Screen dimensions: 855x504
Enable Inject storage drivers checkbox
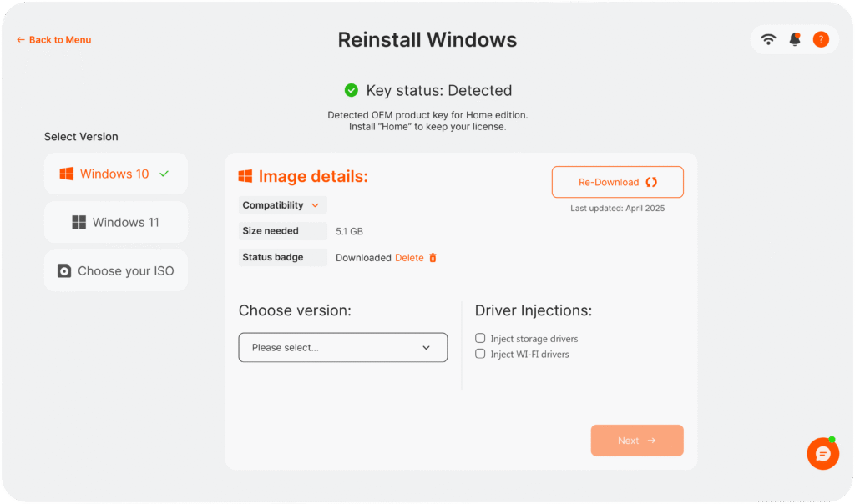coord(480,338)
